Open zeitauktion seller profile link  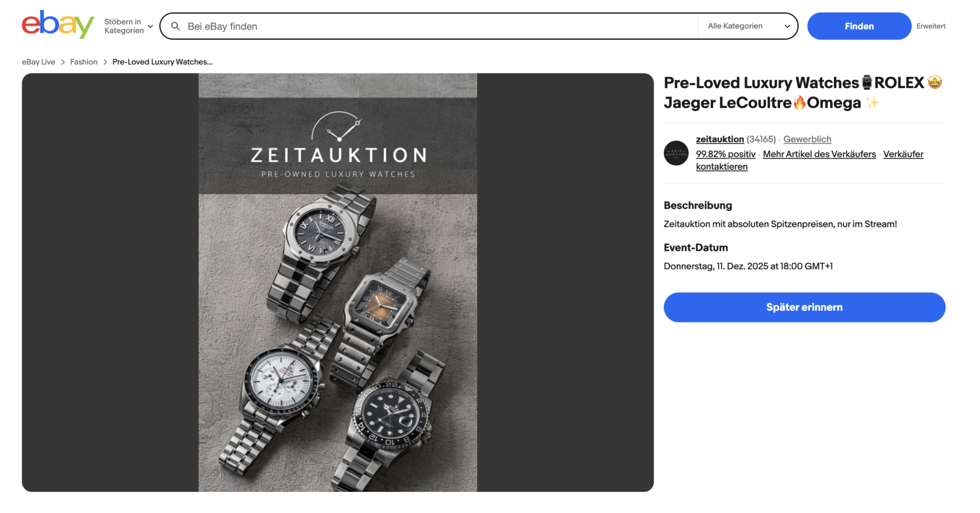(x=719, y=139)
